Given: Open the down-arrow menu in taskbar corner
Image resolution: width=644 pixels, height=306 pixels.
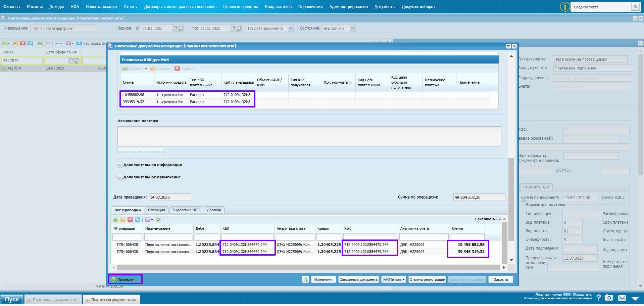Looking at the screenshot, I should click(635, 298).
